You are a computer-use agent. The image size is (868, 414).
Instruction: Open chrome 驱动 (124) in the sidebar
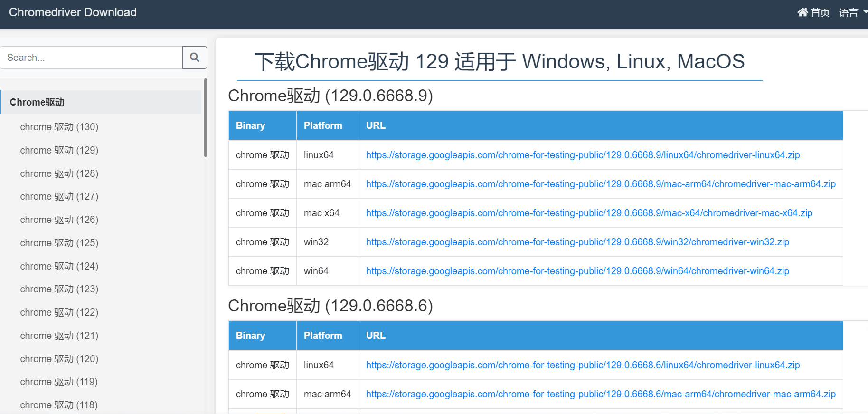[x=59, y=266]
